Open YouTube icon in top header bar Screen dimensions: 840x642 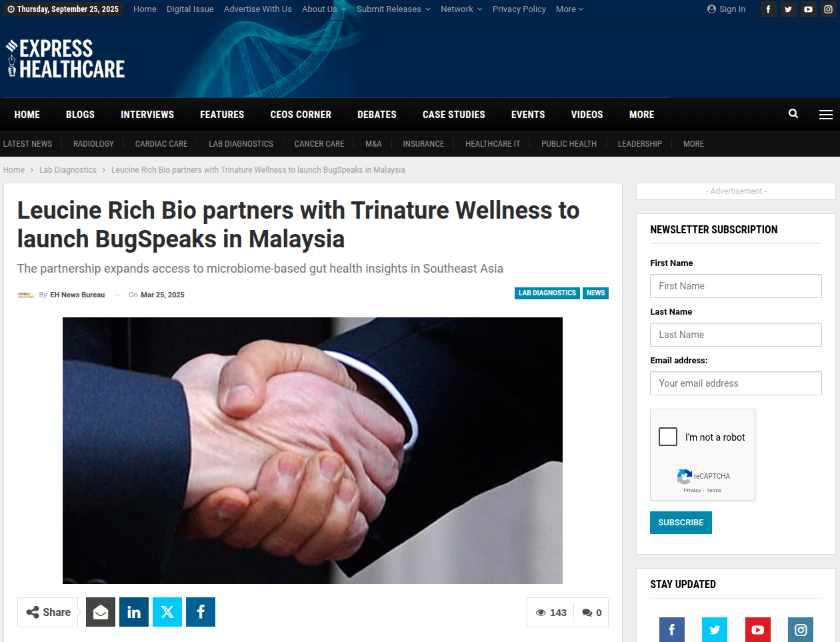pyautogui.click(x=808, y=9)
